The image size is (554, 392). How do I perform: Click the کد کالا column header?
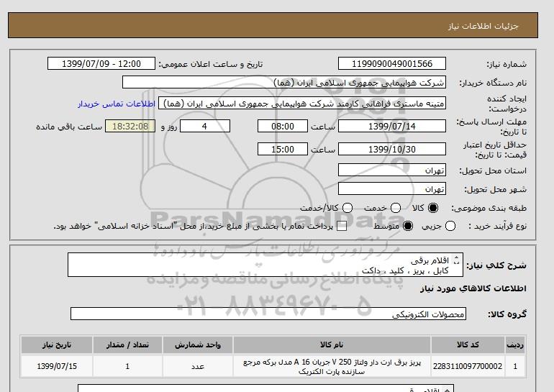(468, 345)
